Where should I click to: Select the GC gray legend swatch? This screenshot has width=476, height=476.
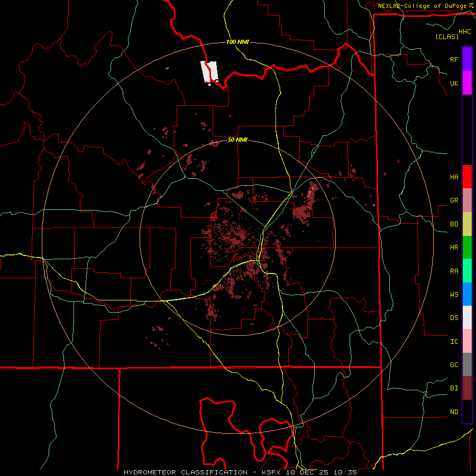coord(467,364)
